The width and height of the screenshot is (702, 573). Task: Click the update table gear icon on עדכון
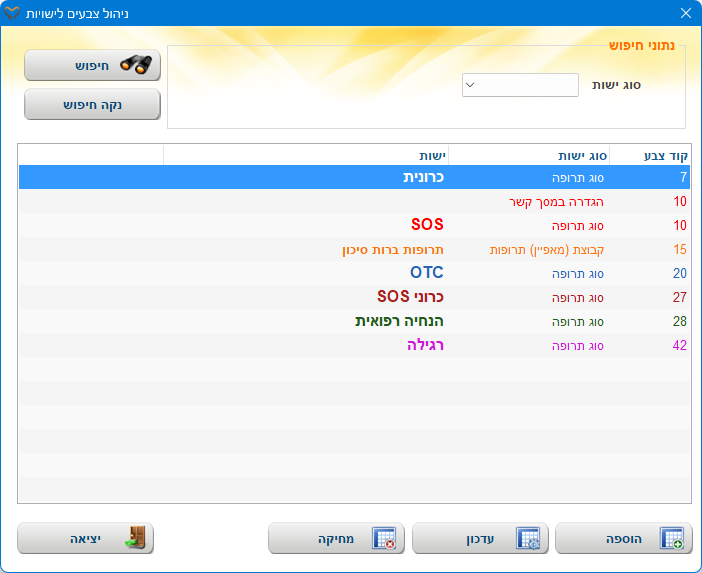tap(528, 538)
